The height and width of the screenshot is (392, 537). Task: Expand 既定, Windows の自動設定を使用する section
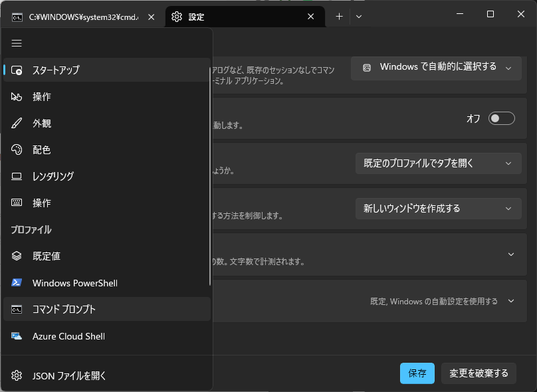click(511, 301)
